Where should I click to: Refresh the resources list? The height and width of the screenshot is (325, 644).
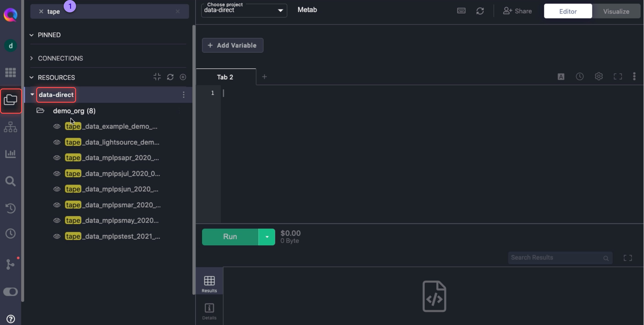[x=170, y=77]
